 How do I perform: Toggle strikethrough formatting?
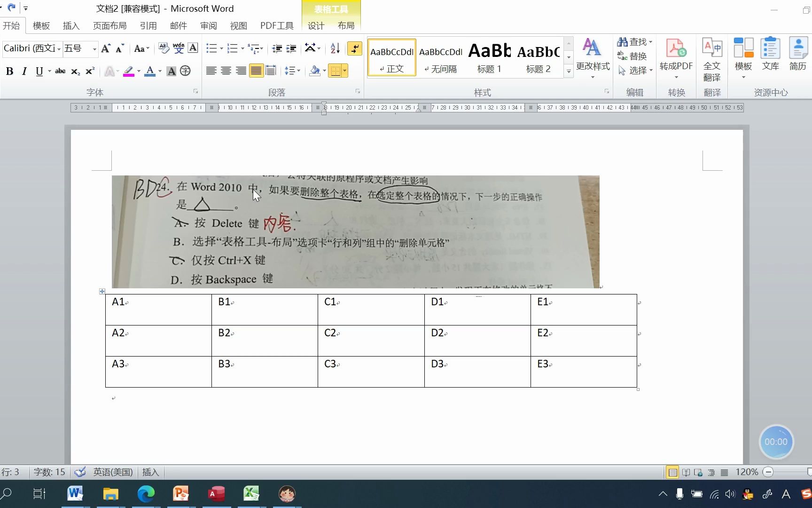coord(60,71)
